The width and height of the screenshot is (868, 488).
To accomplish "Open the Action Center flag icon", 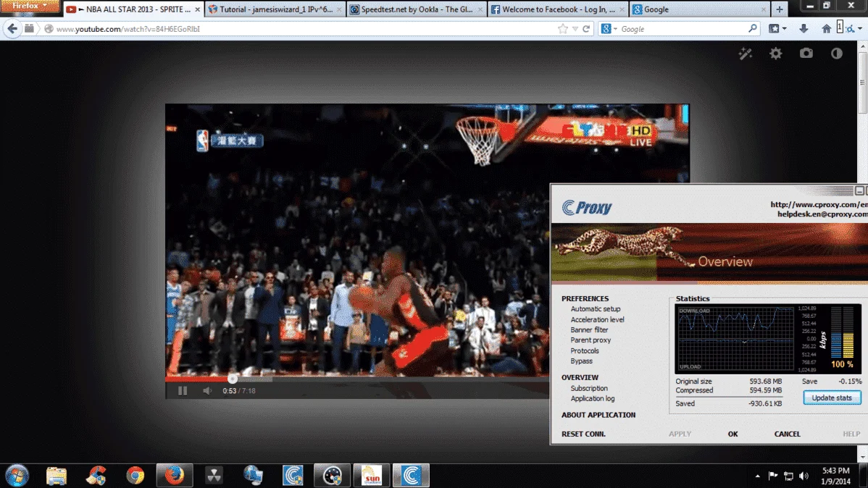I will (x=773, y=476).
